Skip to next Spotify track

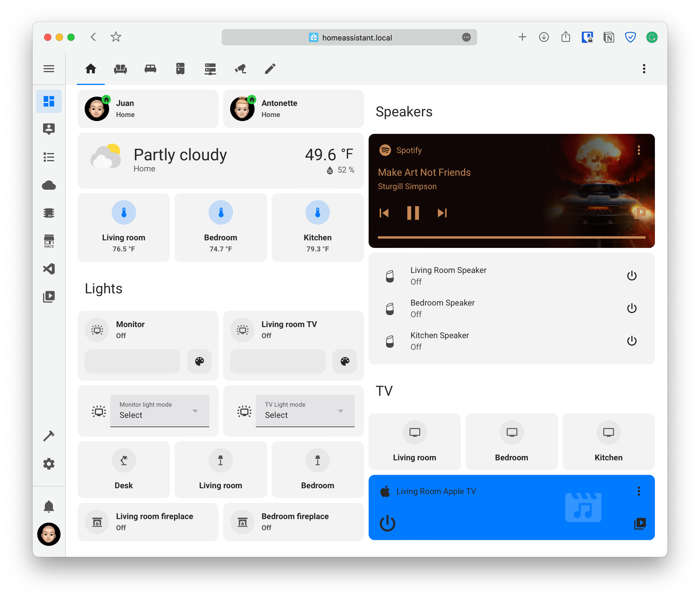pos(442,212)
